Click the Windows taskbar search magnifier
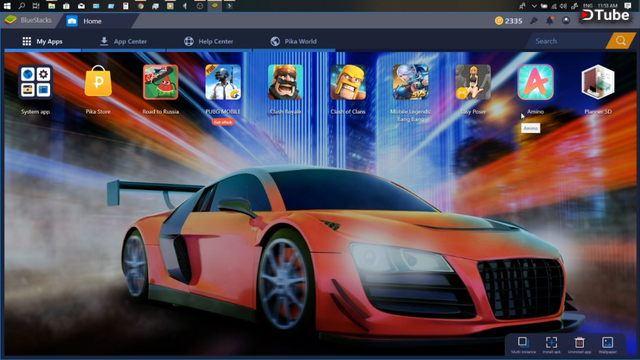640x360 pixels. pyautogui.click(x=22, y=6)
